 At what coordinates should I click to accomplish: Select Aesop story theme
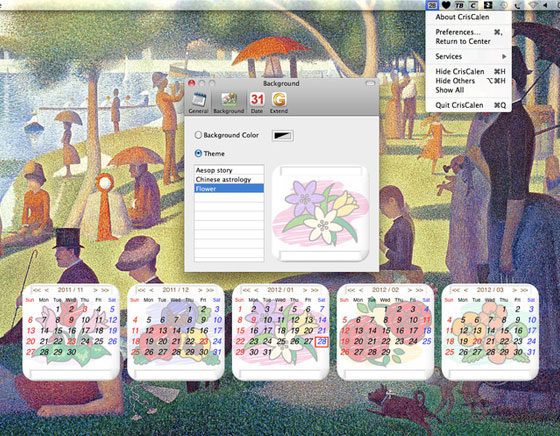[229, 170]
